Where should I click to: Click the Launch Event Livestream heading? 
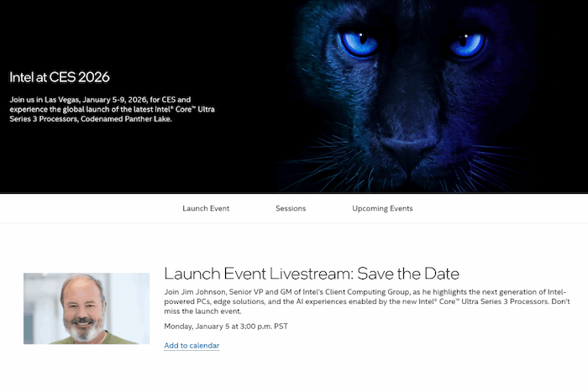click(312, 274)
